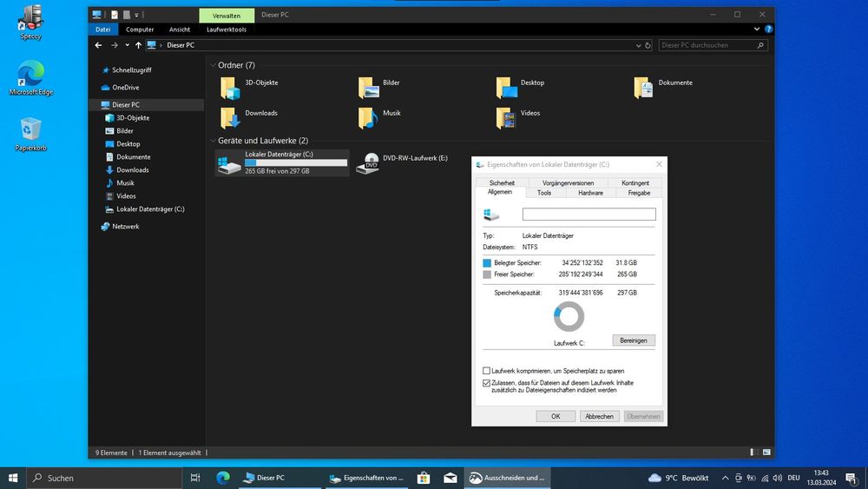The height and width of the screenshot is (489, 868).
Task: Open the 3D-Objekte folder icon
Action: coord(230,89)
